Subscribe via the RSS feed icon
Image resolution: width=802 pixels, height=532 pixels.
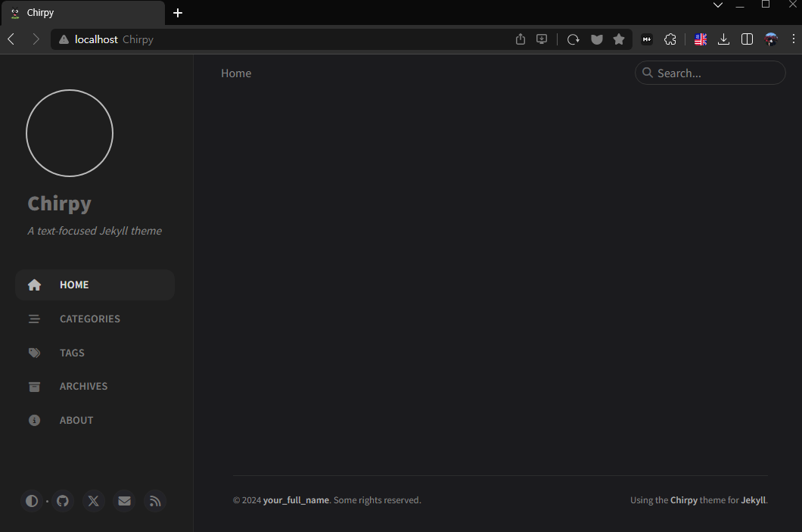tap(154, 501)
